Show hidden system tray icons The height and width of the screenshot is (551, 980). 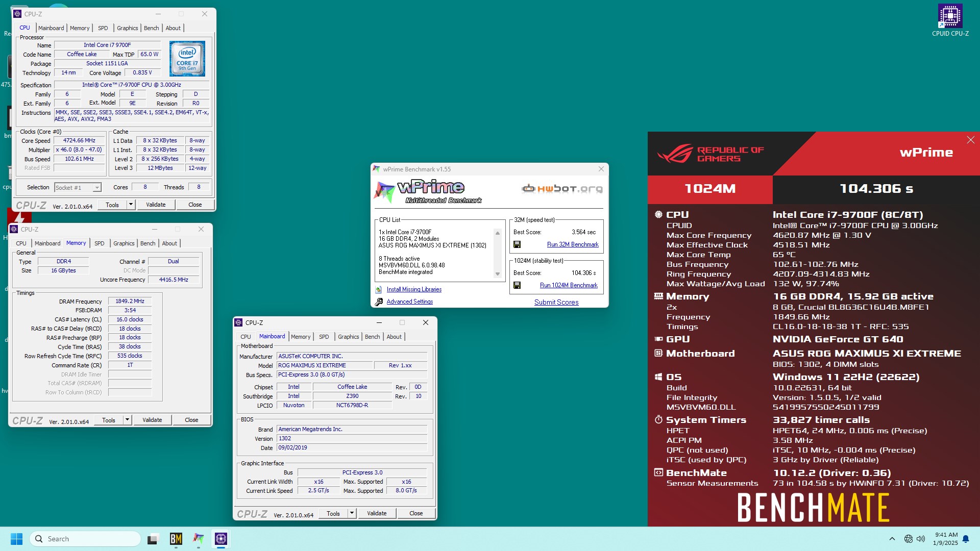(x=892, y=539)
